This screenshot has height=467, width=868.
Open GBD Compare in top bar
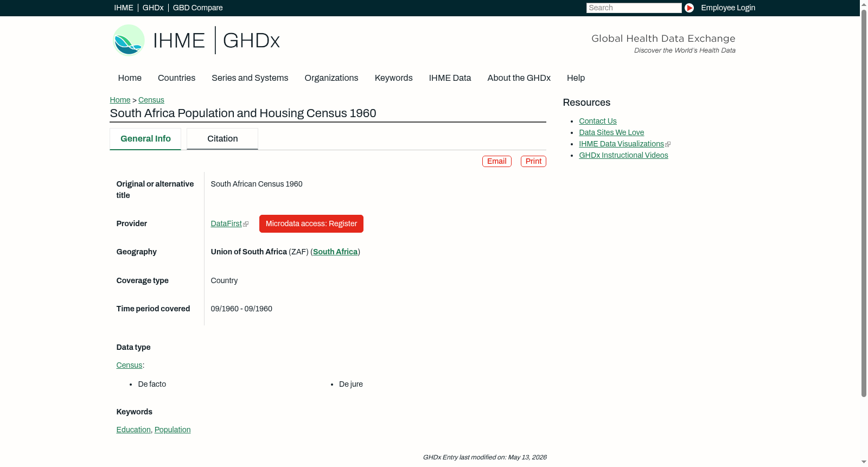tap(198, 8)
